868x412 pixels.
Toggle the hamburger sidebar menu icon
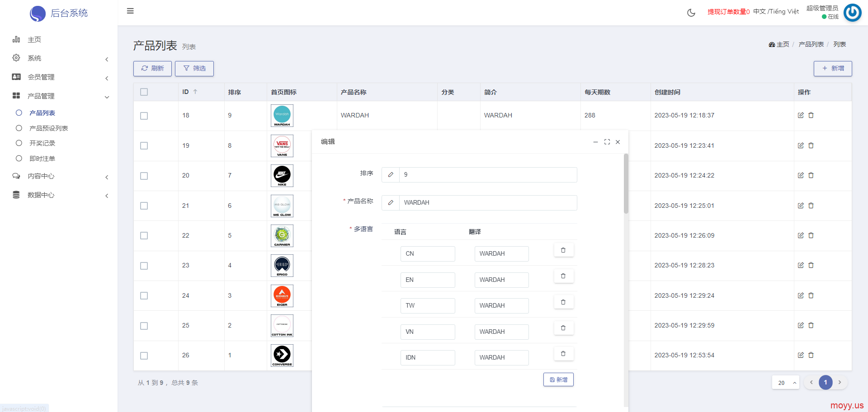pos(130,11)
